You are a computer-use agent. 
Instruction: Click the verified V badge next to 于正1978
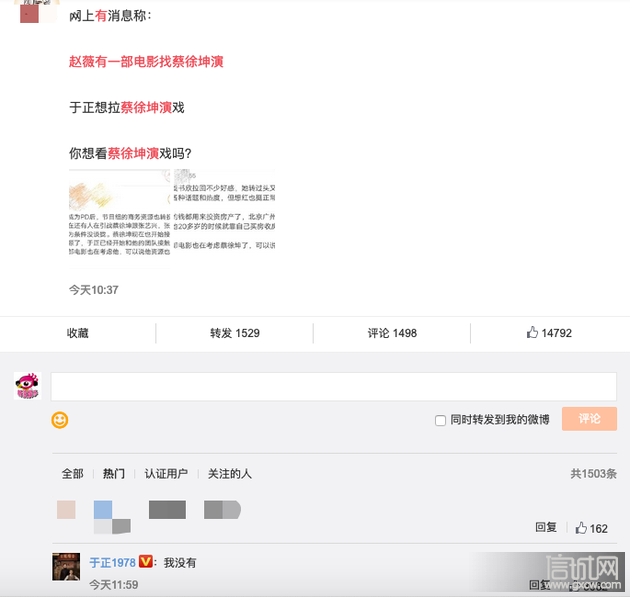145,561
